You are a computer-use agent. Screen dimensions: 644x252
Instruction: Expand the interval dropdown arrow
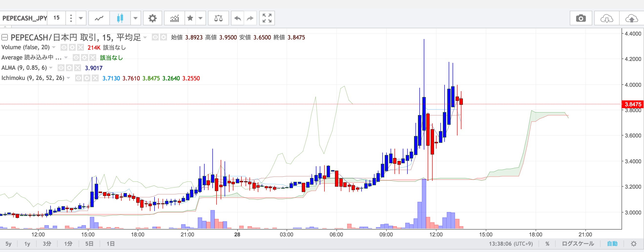point(81,18)
